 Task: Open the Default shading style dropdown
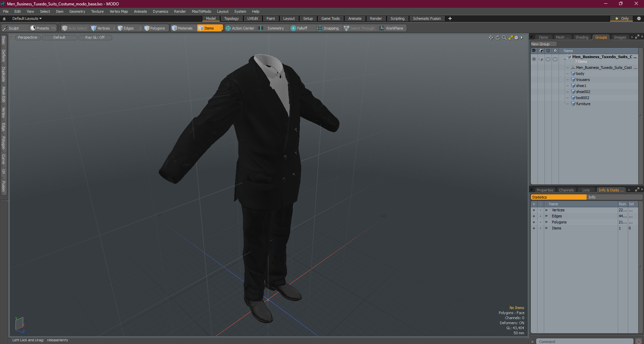[59, 38]
